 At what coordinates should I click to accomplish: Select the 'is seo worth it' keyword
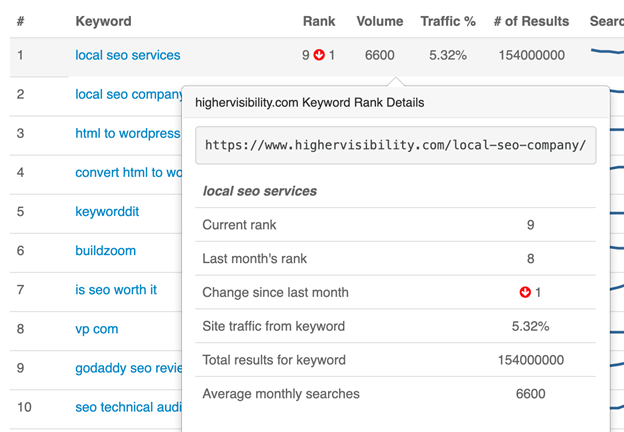(x=116, y=290)
